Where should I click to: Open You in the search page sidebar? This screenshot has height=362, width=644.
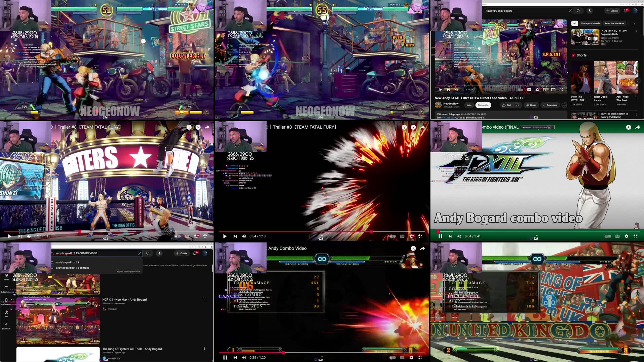pos(6,314)
